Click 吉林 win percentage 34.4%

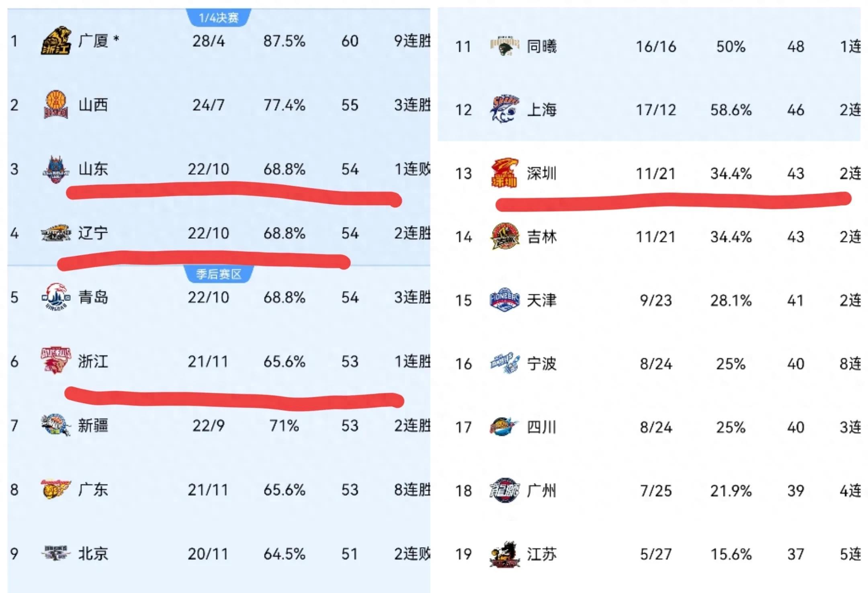click(731, 237)
